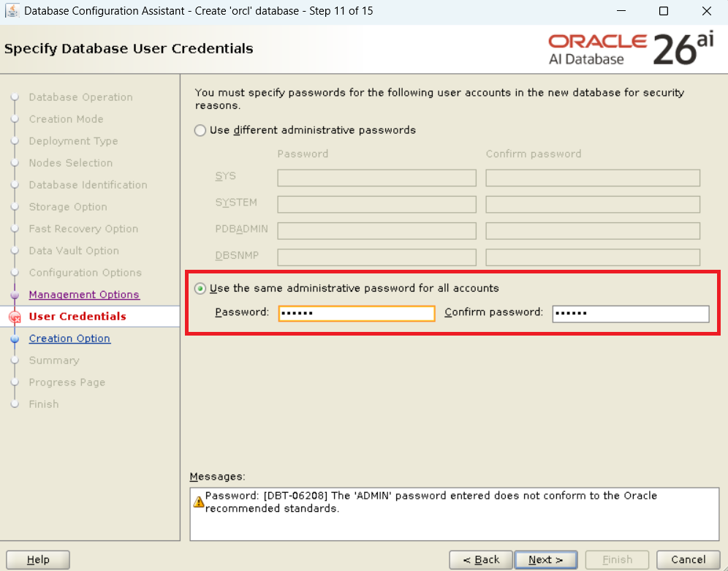Click the warning icon in Messages box
Image resolution: width=728 pixels, height=571 pixels.
click(198, 502)
